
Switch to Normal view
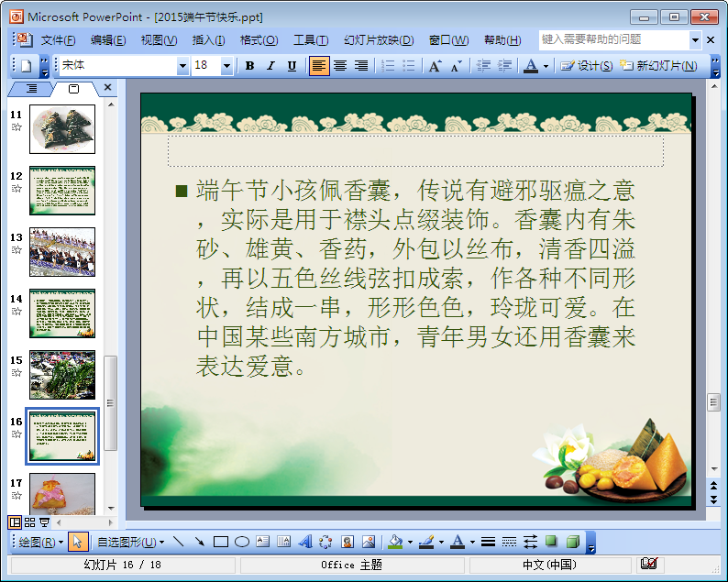pyautogui.click(x=15, y=522)
